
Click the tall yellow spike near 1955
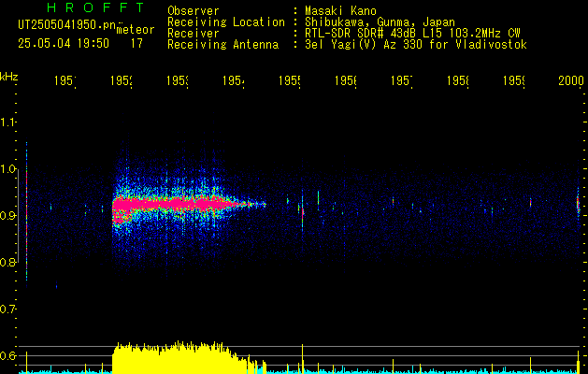point(302,359)
